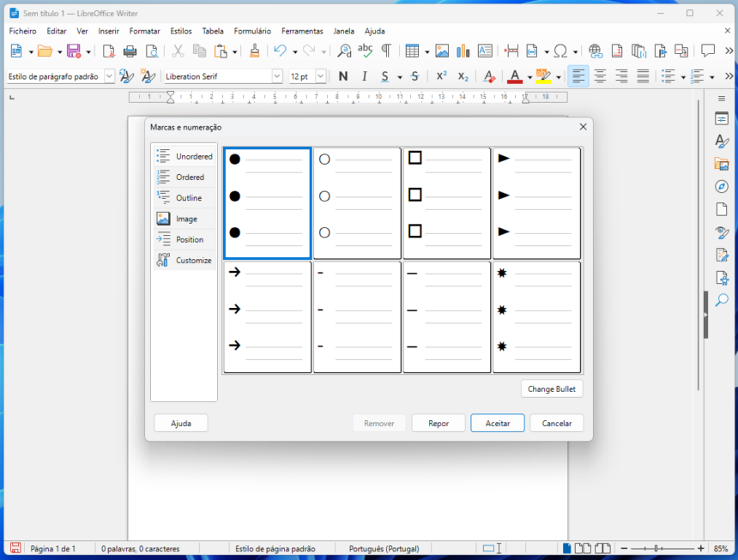Click the Cancelar button
Viewport: 738px width, 560px height.
(x=557, y=423)
